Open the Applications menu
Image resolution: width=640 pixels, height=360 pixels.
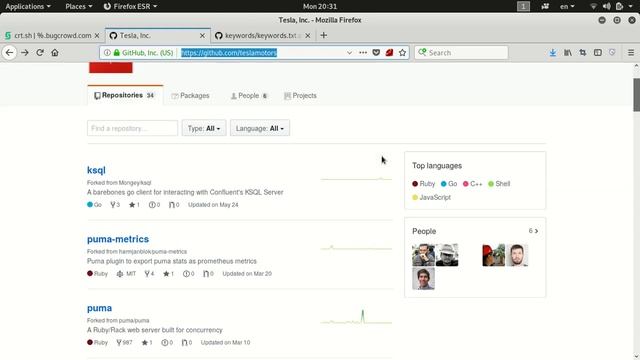[28, 6]
